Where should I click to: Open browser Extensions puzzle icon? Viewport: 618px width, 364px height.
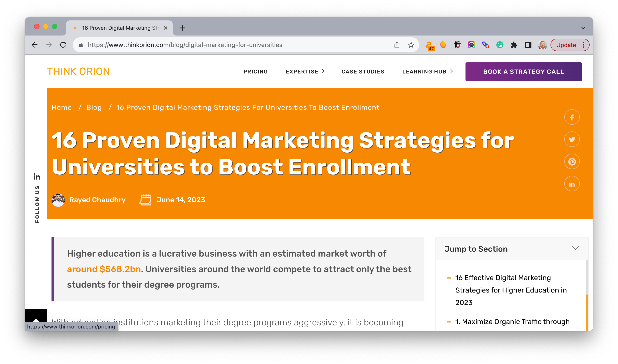514,45
